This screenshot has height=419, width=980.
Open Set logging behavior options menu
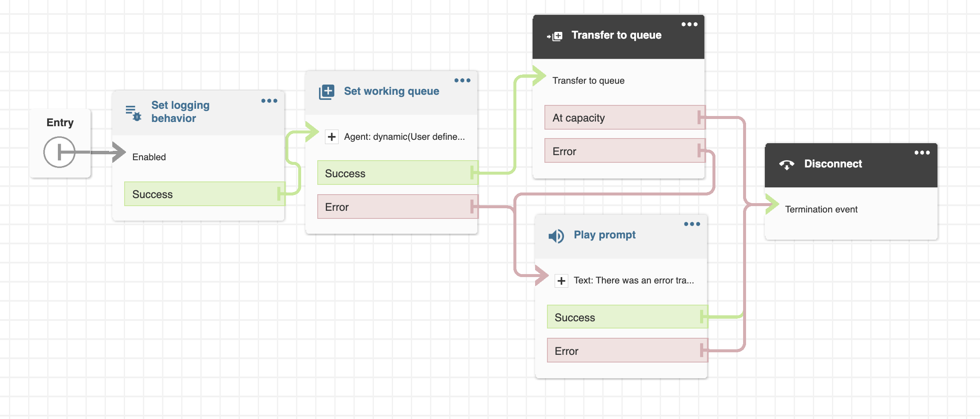point(269,101)
